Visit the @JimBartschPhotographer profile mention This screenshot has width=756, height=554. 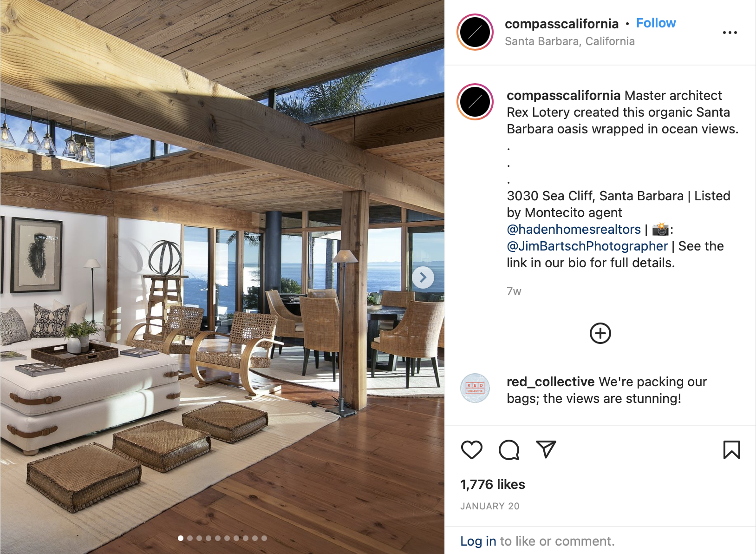click(x=587, y=246)
